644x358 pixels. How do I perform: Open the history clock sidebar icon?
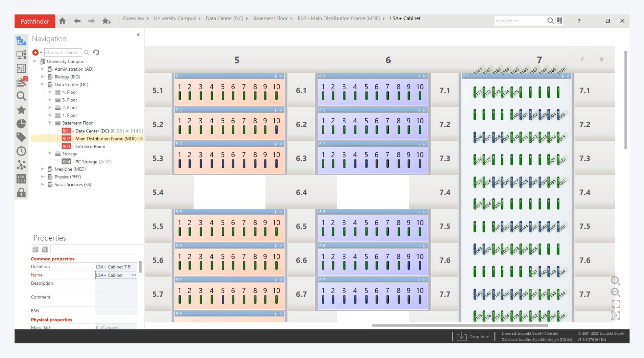(x=21, y=151)
